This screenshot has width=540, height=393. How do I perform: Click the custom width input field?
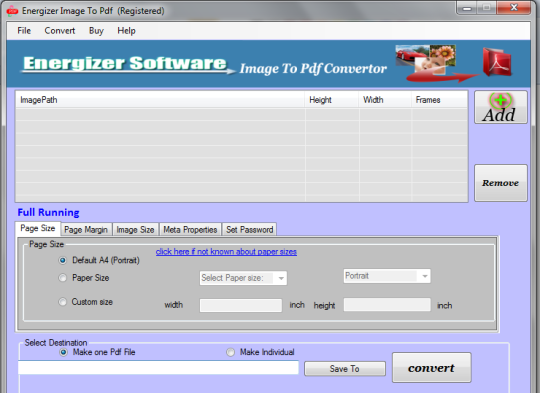(x=241, y=305)
